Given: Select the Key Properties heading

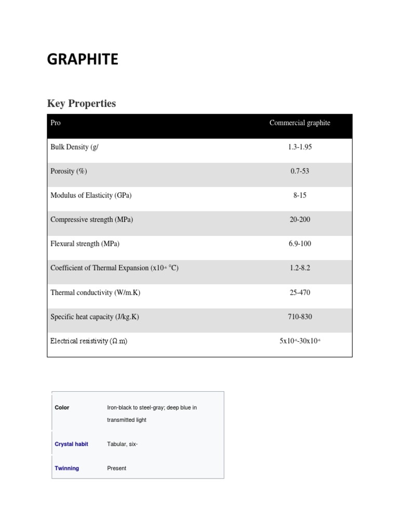Looking at the screenshot, I should tap(82, 103).
